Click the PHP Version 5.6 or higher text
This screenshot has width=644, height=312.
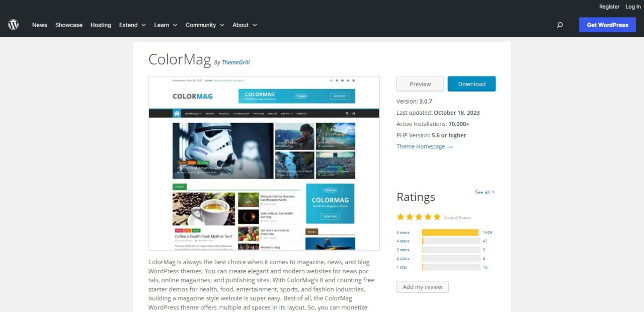pyautogui.click(x=431, y=135)
